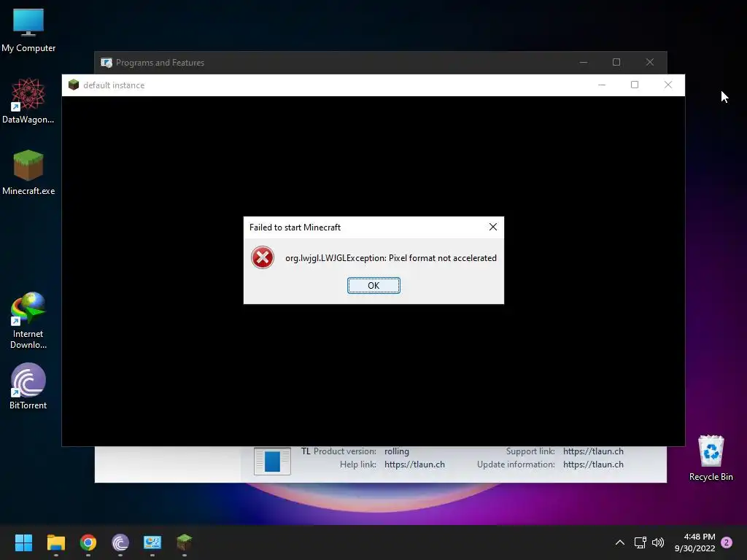Open the Update information link https://tlaun.ch
Image resolution: width=747 pixels, height=560 pixels.
[593, 464]
